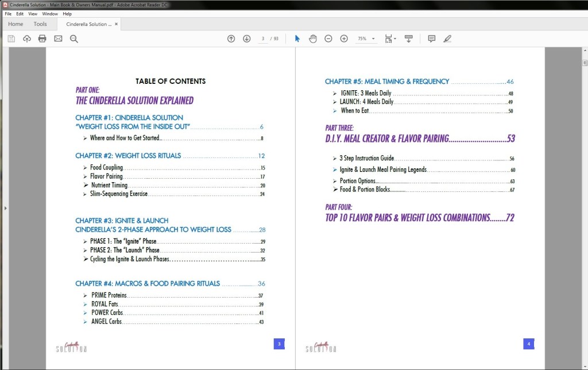Open the Edit menu
Image resolution: width=588 pixels, height=370 pixels.
20,13
